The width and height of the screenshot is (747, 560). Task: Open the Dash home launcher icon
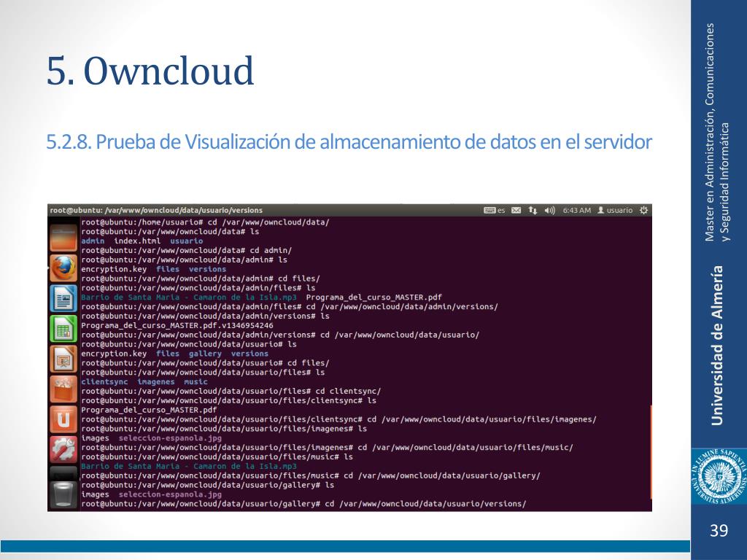point(63,237)
